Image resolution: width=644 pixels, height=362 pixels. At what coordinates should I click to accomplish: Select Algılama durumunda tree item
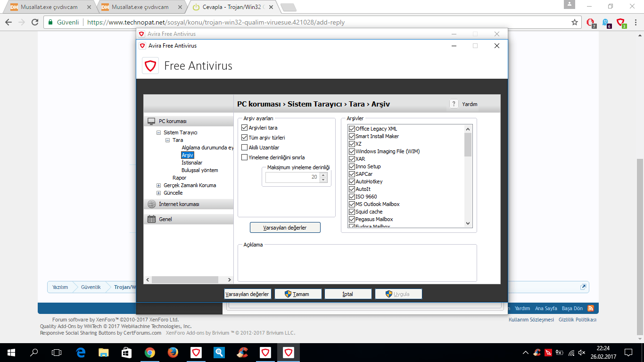(x=207, y=148)
